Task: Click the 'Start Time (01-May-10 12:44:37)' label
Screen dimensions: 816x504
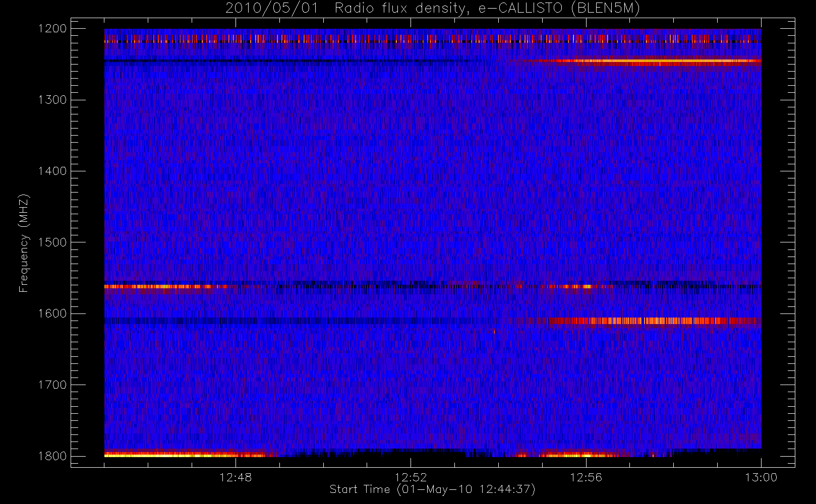Action: (432, 489)
